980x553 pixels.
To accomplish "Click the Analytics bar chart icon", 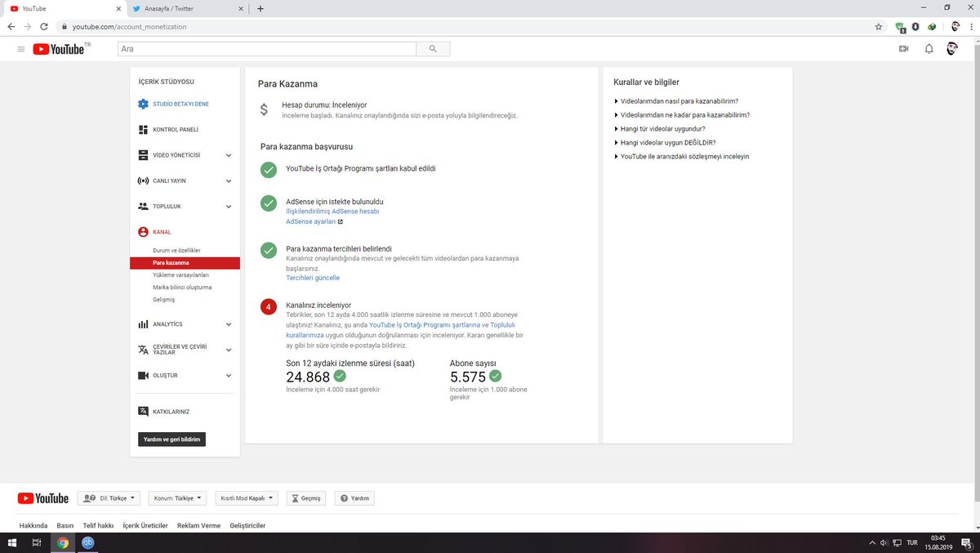I will point(143,324).
